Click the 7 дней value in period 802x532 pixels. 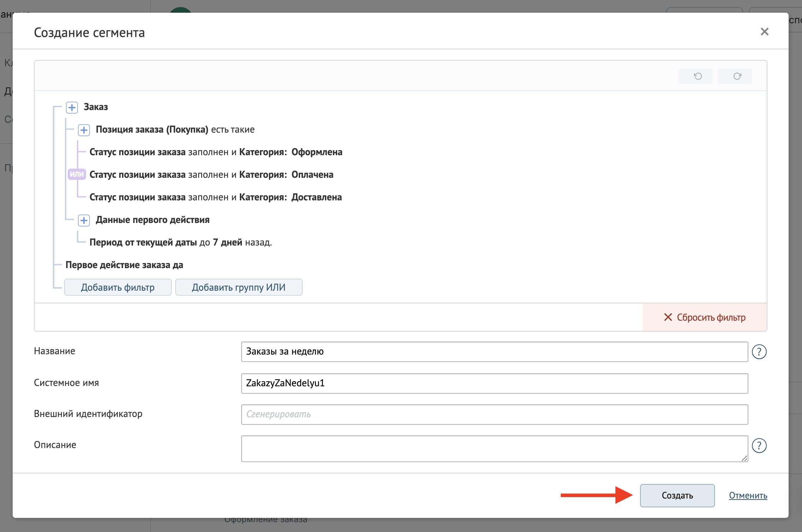(227, 242)
